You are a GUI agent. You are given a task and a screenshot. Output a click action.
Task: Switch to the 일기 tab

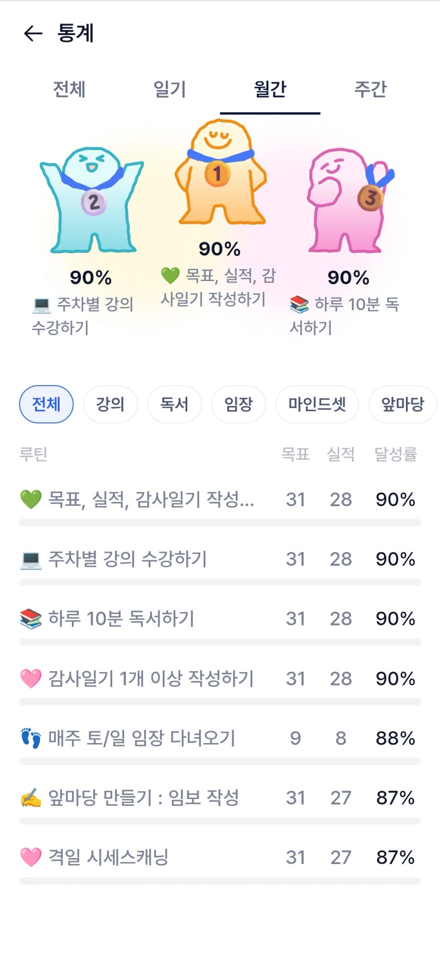tap(170, 89)
